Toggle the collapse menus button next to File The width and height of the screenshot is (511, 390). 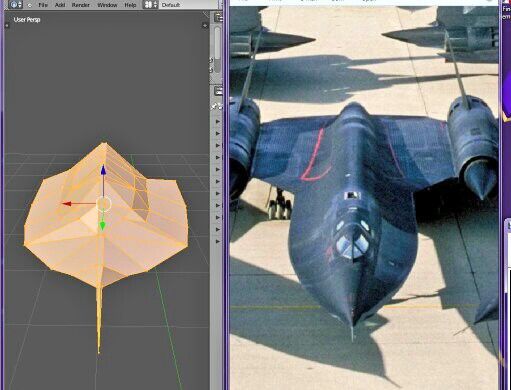(29, 5)
